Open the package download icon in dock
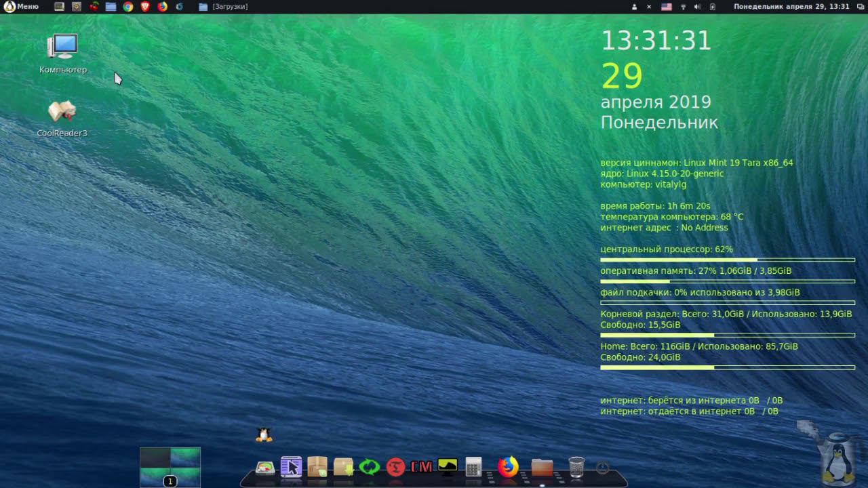The image size is (868, 488). coord(343,467)
